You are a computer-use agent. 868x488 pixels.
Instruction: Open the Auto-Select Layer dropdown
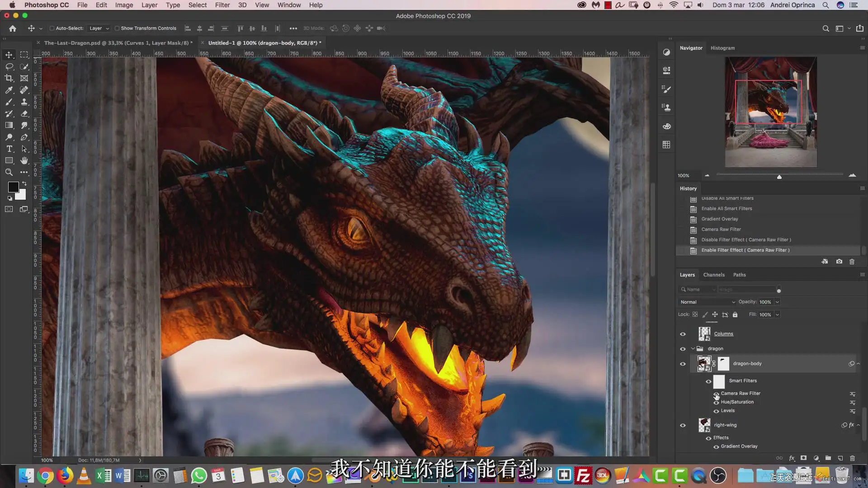(99, 28)
